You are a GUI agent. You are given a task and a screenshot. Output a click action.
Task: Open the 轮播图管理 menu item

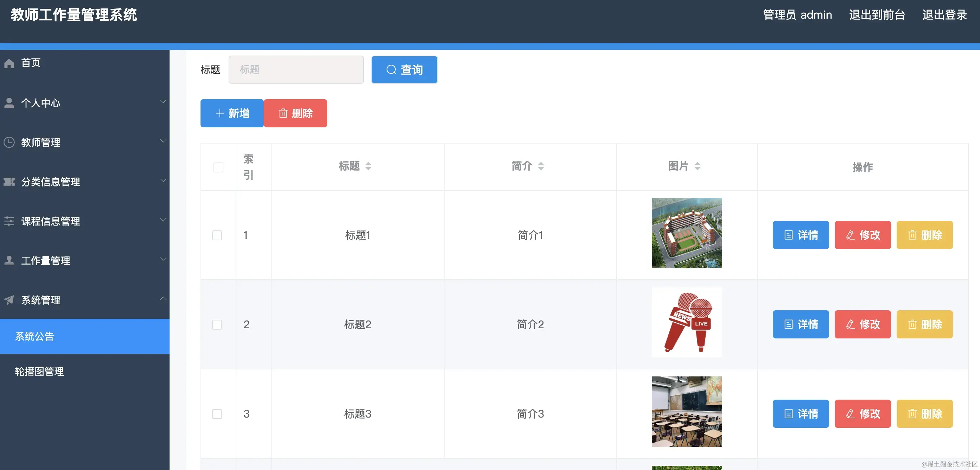tap(39, 371)
